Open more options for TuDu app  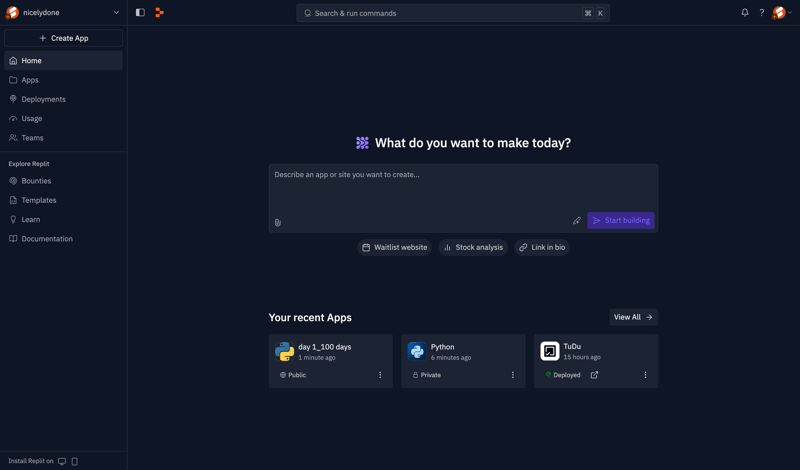pos(645,375)
